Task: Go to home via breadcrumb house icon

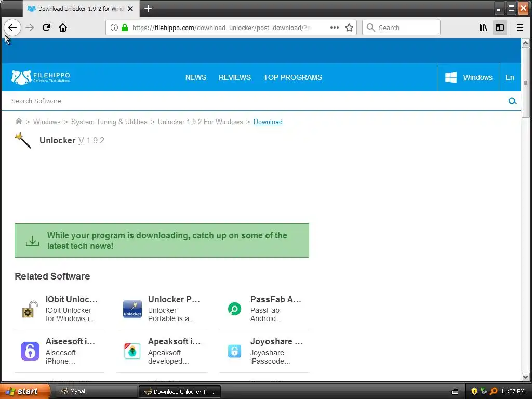Action: click(19, 122)
